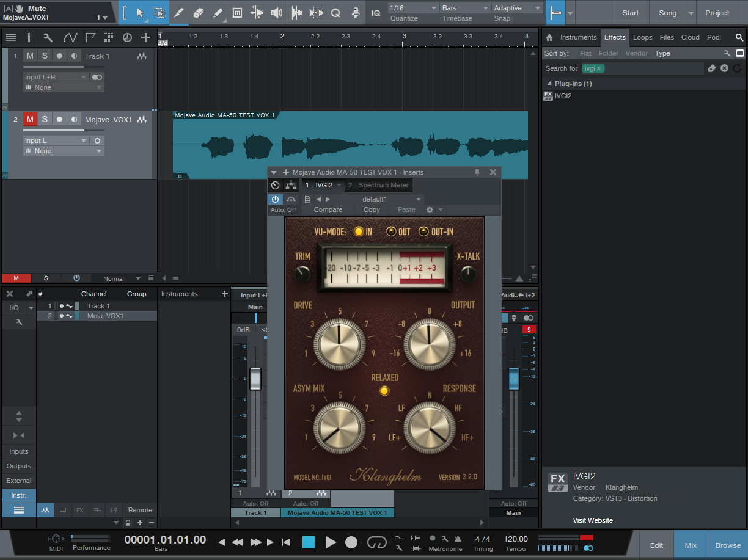Open Input L+R dropdown on Track 1
748x560 pixels.
point(56,77)
